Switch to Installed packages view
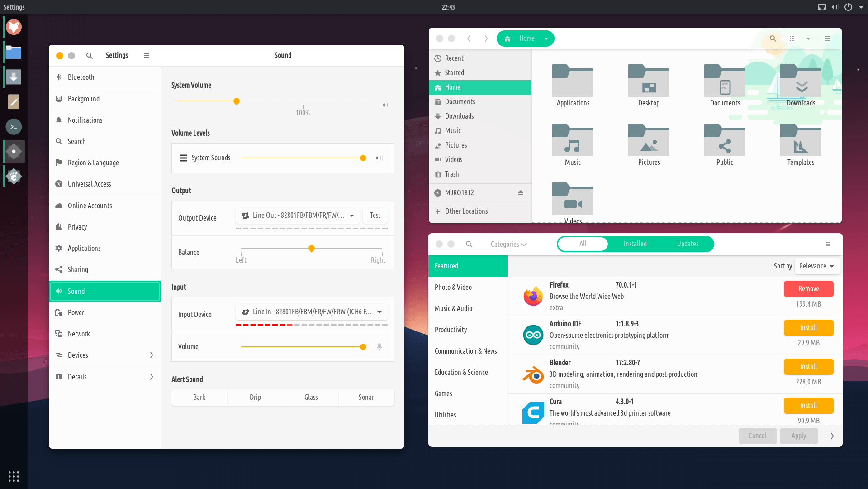This screenshot has width=868, height=489. point(635,244)
